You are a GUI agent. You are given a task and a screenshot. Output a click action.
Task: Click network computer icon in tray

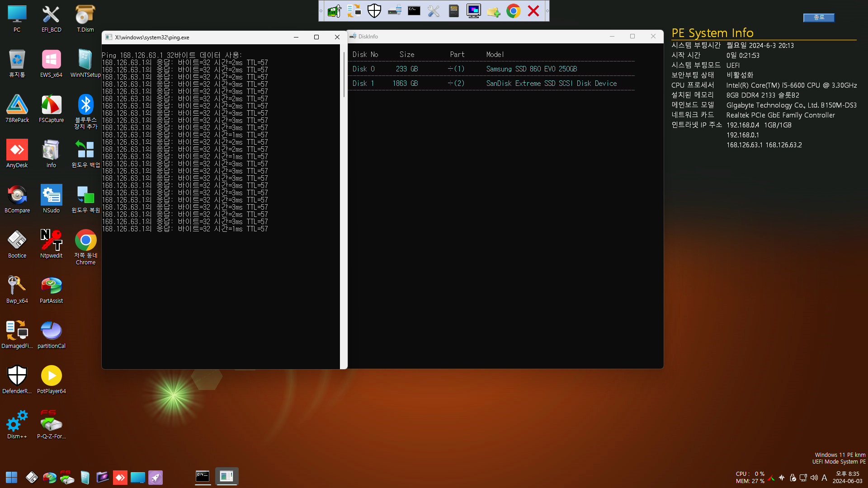[803, 478]
